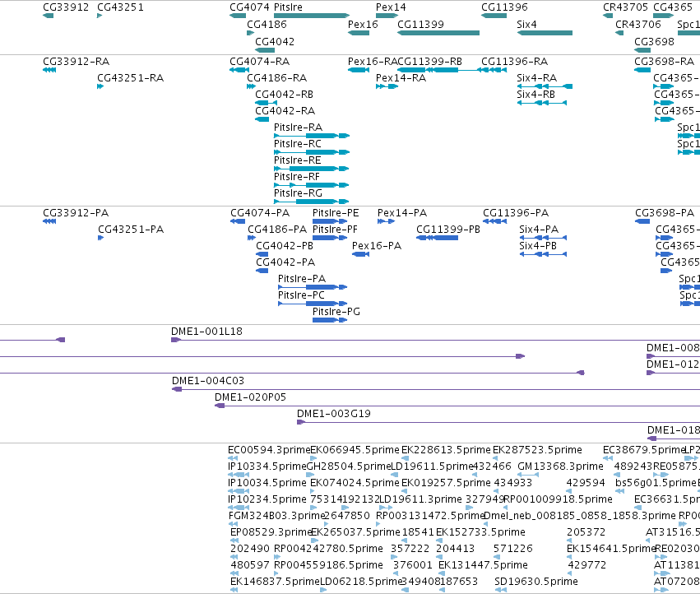Screen dimensions: 700x594
Task: Select transcript Six4-RA
Action: click(x=545, y=86)
